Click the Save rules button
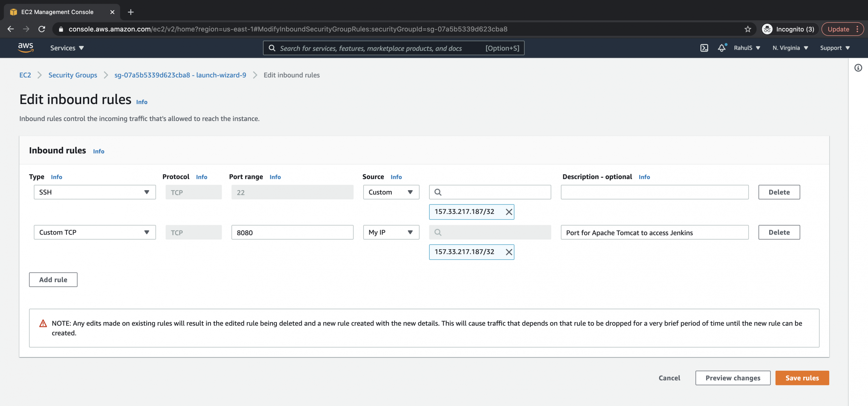Screen dimensions: 868x406 [x=802, y=378]
